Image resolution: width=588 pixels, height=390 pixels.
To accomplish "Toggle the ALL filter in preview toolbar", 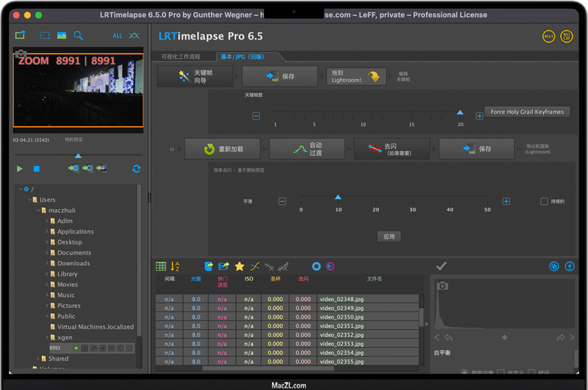I will tap(117, 36).
